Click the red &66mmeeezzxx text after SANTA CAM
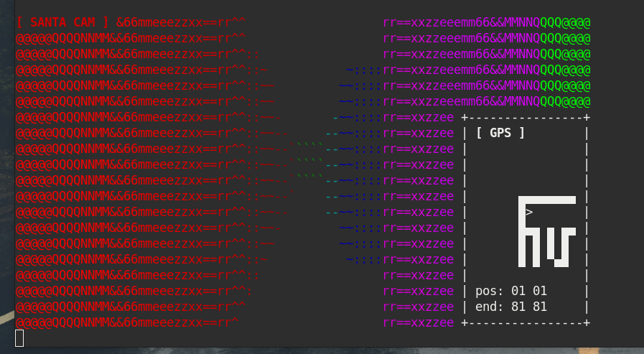Screen dimensions: 644x354 [x=155, y=22]
